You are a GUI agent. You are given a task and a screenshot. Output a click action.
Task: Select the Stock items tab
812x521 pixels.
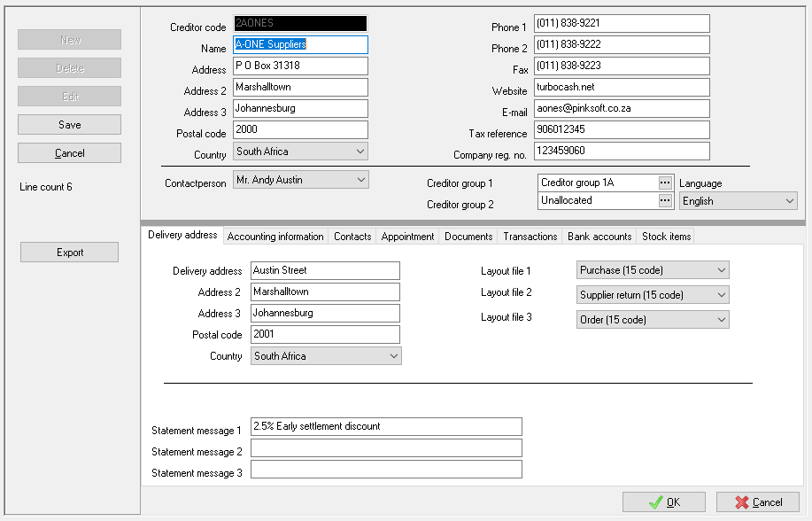[x=665, y=236]
